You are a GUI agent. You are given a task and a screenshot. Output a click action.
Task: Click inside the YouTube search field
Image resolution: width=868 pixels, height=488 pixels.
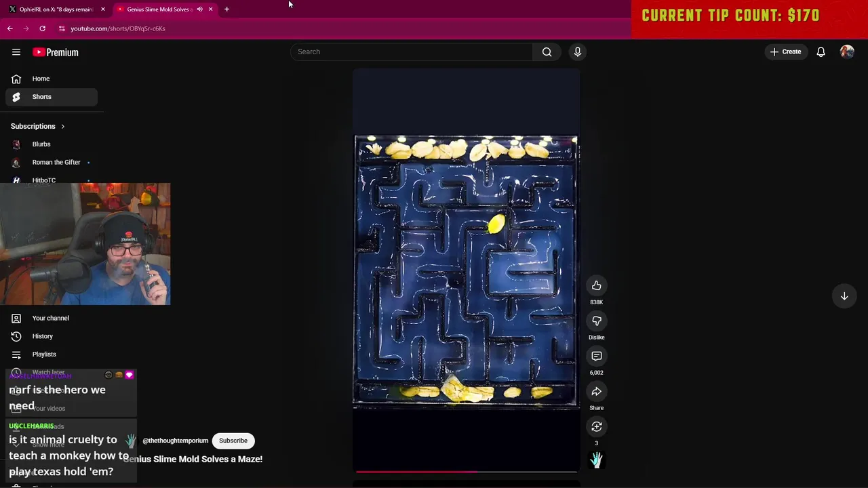pyautogui.click(x=412, y=52)
